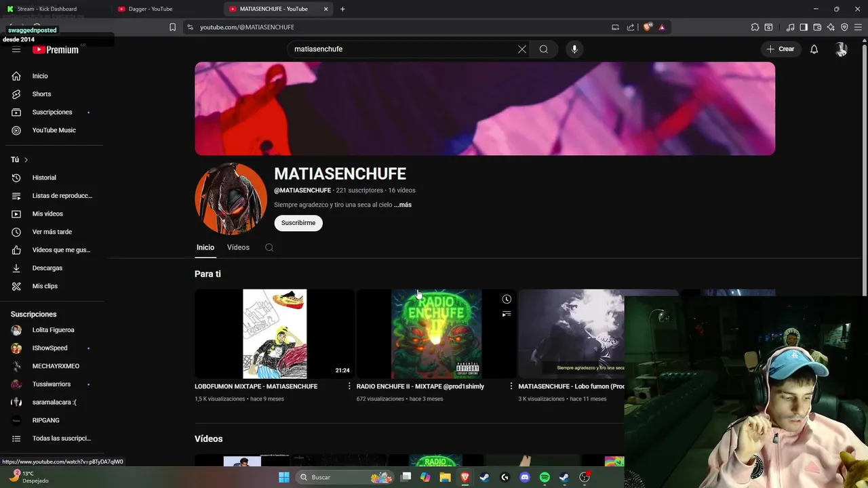This screenshot has height=488, width=868.
Task: Open the account avatar menu
Action: [841, 49]
